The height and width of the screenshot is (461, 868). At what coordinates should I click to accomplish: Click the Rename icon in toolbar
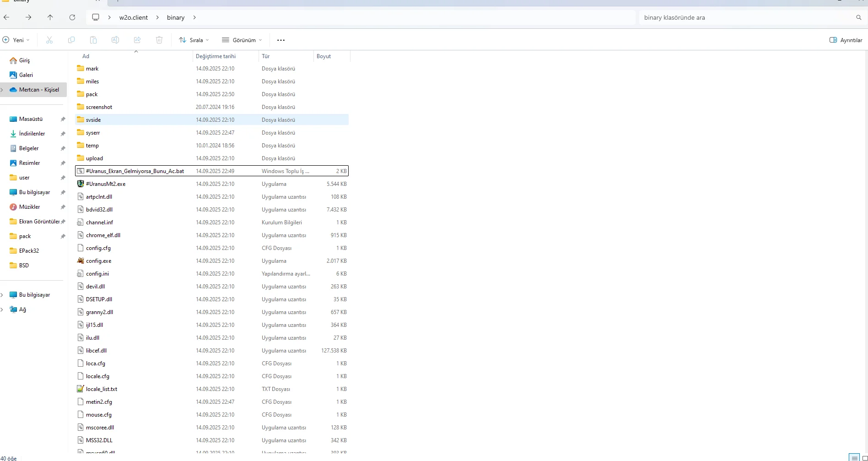click(115, 40)
